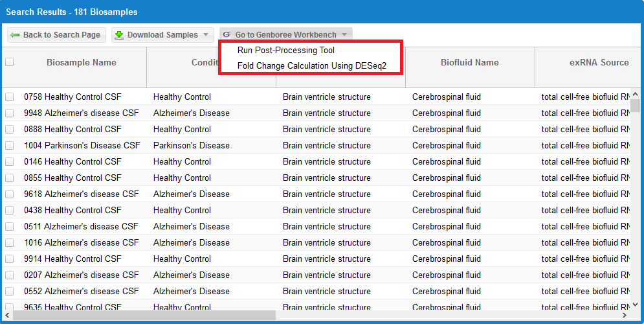Tick checkbox for 1004 Parkinson's Disease CSF

point(9,146)
